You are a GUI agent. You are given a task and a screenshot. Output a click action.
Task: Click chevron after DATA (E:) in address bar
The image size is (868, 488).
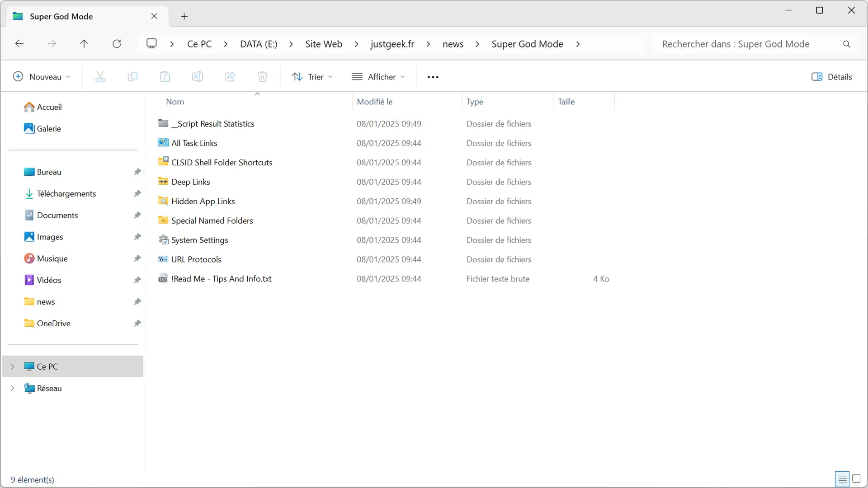coord(291,44)
